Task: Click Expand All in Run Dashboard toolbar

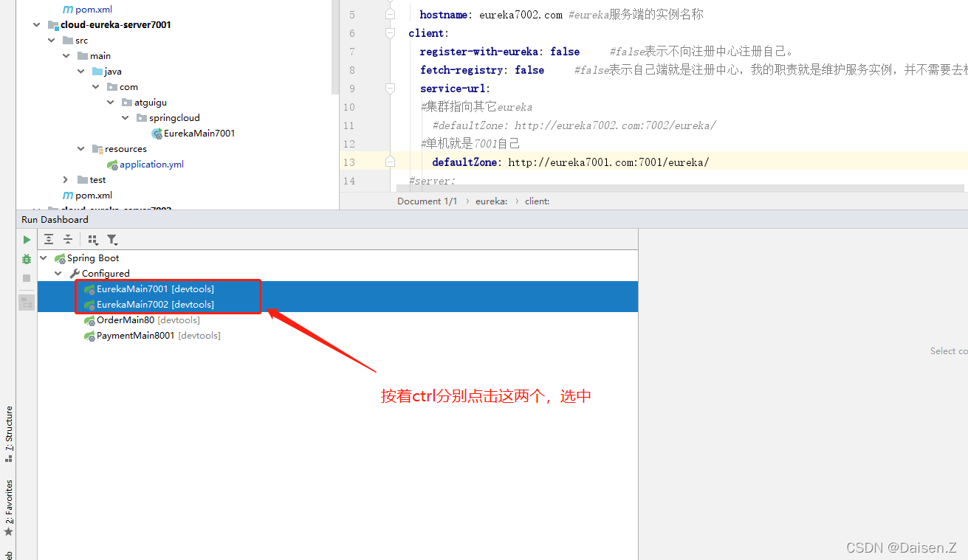Action: pyautogui.click(x=49, y=239)
